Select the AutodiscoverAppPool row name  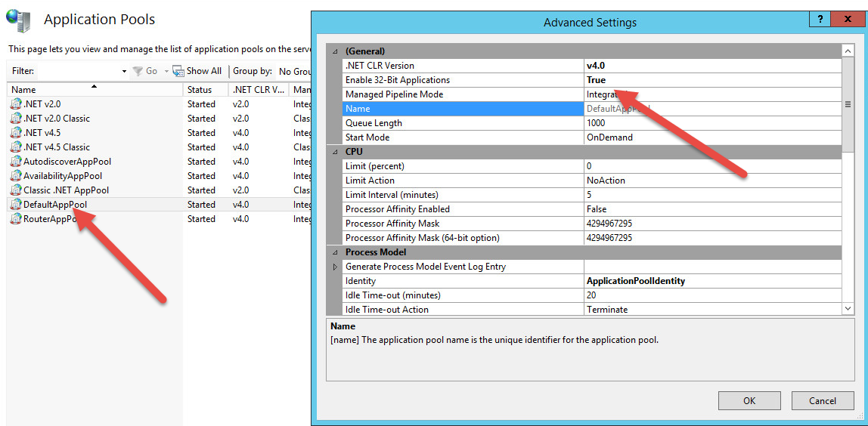pyautogui.click(x=67, y=162)
